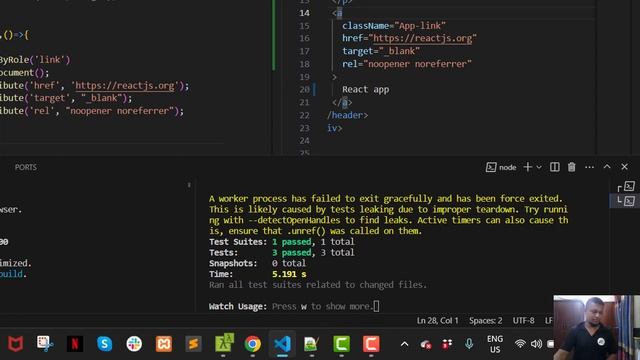Image resolution: width=640 pixels, height=360 pixels.
Task: Click the target="_blank" attribute on line 17
Action: point(381,51)
